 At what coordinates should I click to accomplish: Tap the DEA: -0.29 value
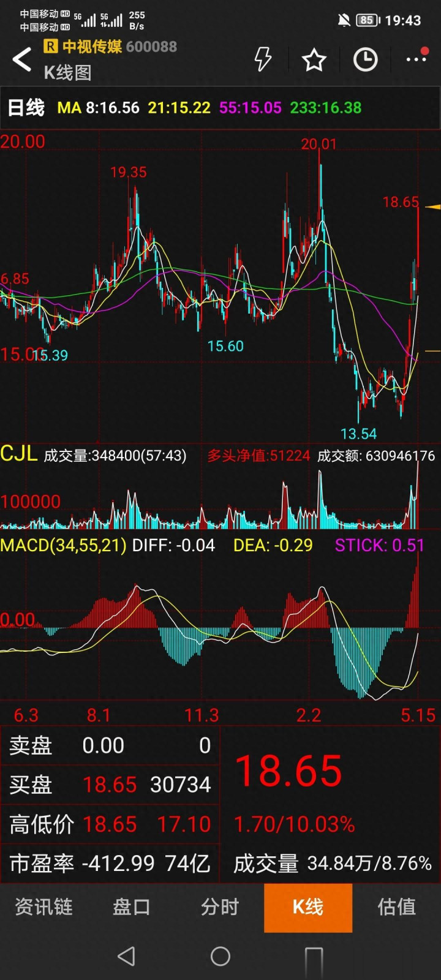(x=273, y=545)
